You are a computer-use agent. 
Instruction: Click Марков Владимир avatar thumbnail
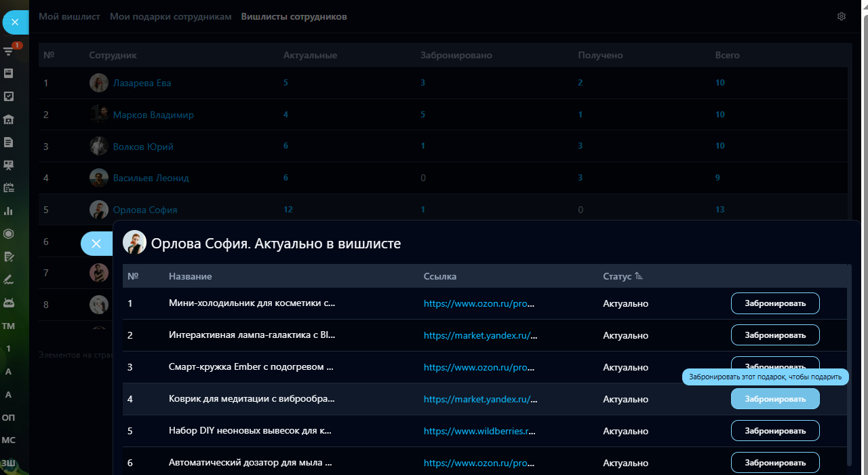tap(99, 115)
